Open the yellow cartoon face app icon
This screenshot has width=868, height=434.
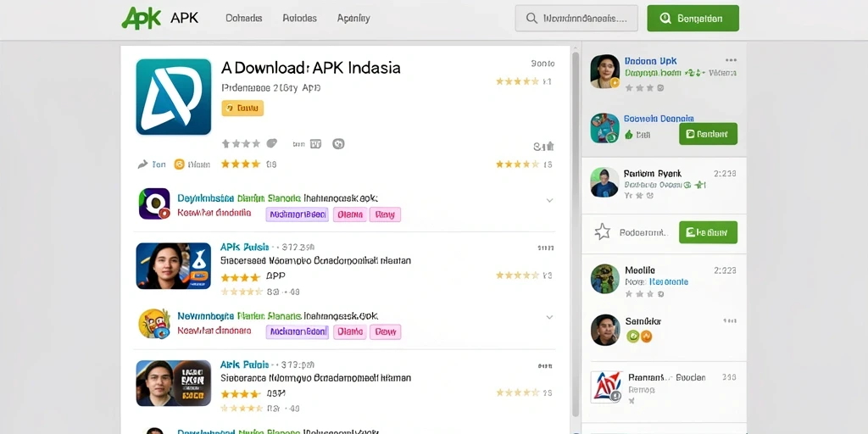[x=154, y=323]
